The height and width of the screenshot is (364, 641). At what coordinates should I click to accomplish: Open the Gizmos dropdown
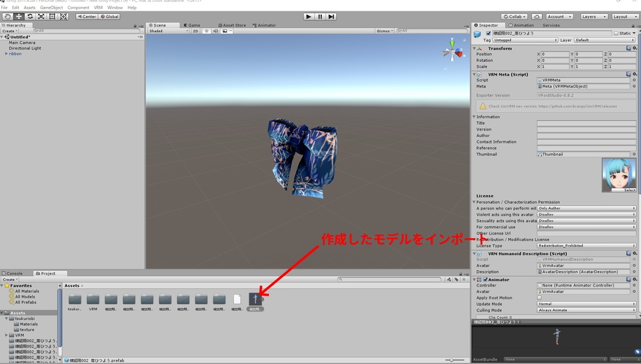[x=385, y=31]
